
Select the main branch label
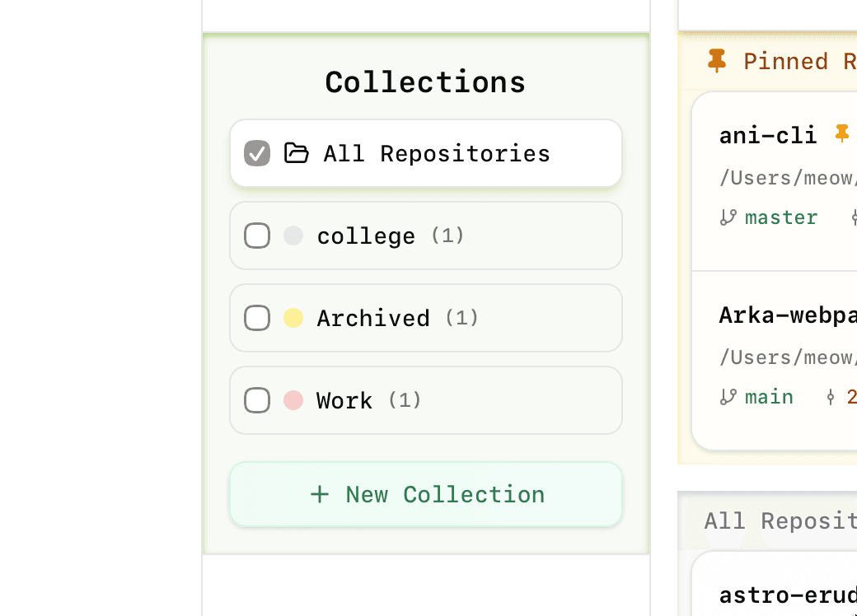[x=769, y=397]
